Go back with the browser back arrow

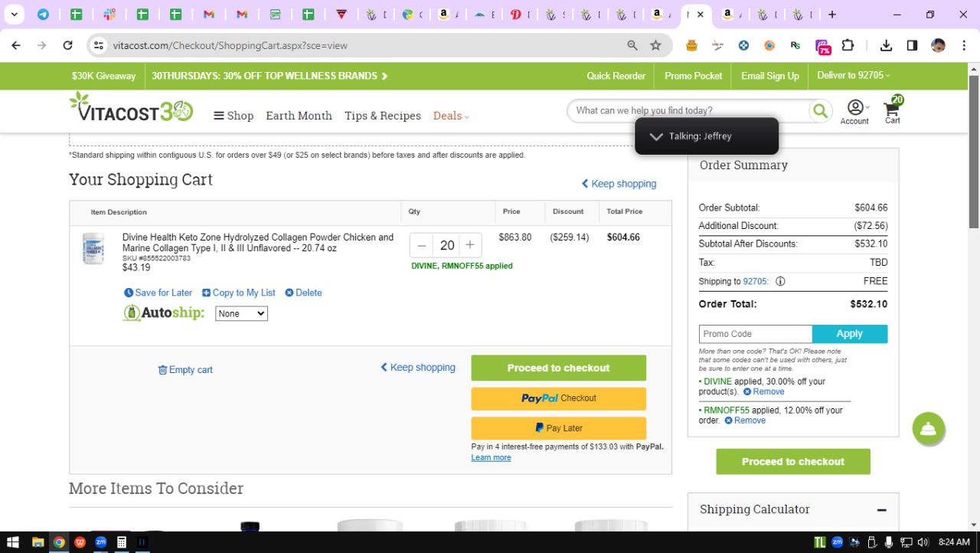[x=16, y=45]
